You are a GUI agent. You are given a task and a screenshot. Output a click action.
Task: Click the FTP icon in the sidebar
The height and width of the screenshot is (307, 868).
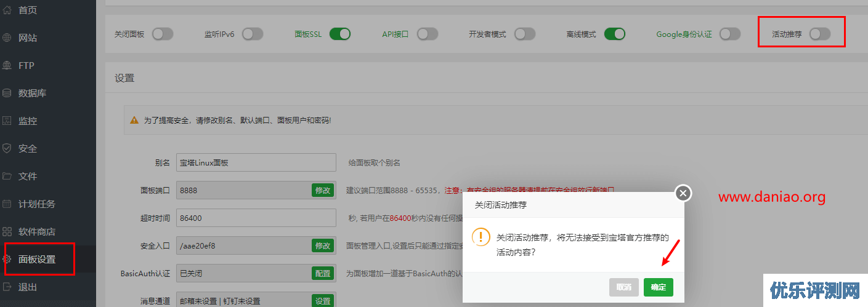(7, 65)
